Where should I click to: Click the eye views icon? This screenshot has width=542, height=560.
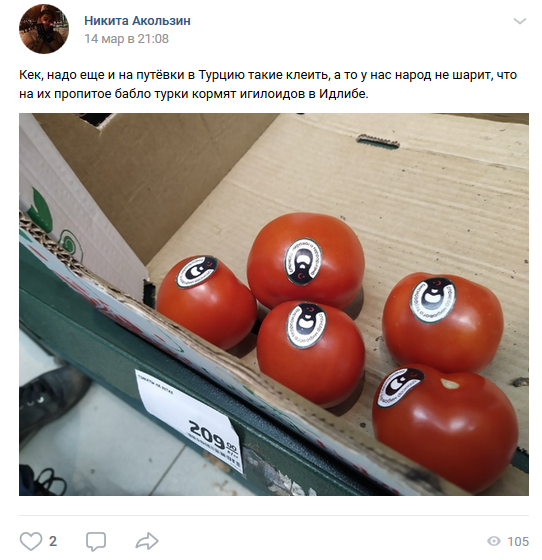coord(494,541)
